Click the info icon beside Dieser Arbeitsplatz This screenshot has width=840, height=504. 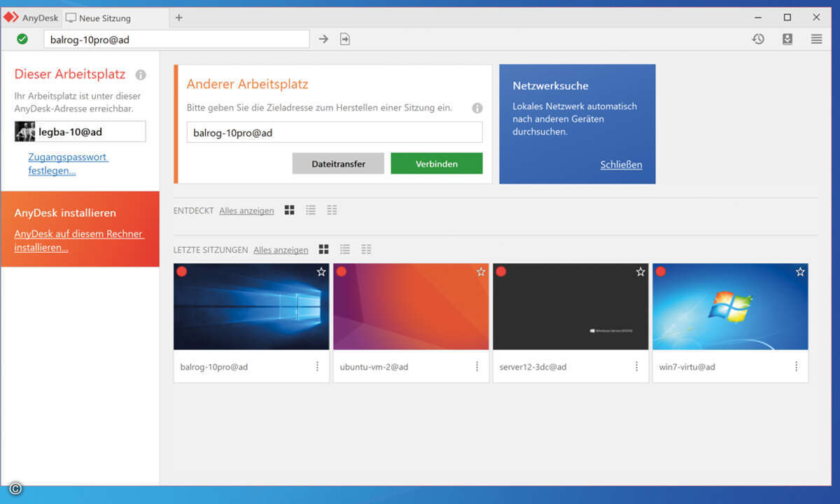[x=141, y=75]
